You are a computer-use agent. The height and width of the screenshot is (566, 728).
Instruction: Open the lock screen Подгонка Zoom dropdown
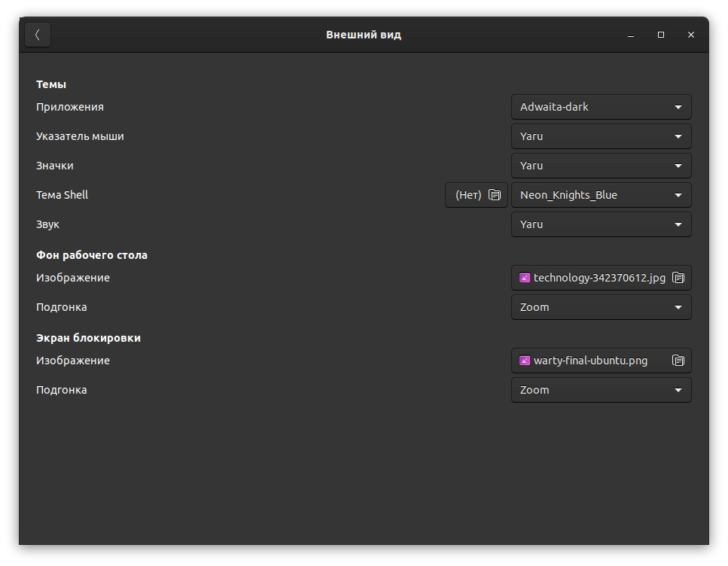[601, 390]
